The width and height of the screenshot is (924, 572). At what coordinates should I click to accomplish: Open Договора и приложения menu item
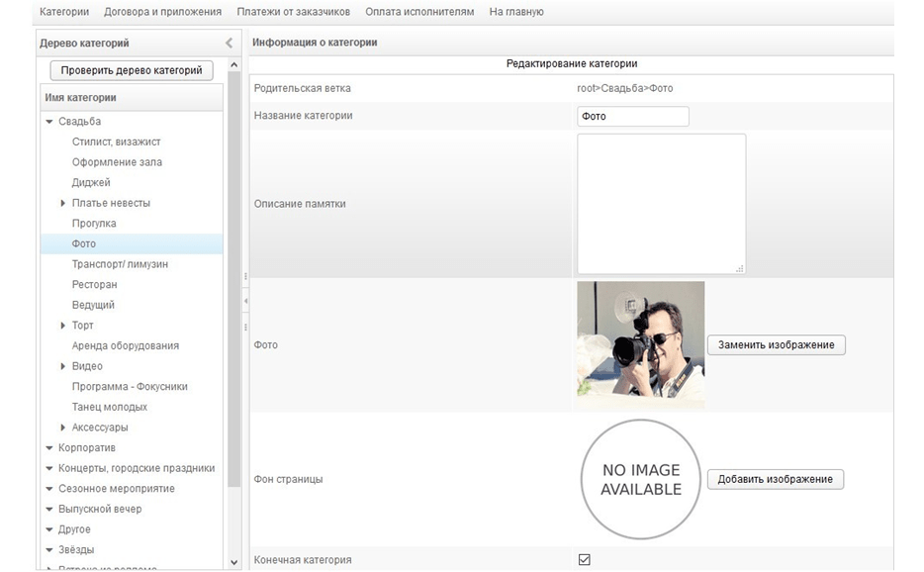(162, 12)
